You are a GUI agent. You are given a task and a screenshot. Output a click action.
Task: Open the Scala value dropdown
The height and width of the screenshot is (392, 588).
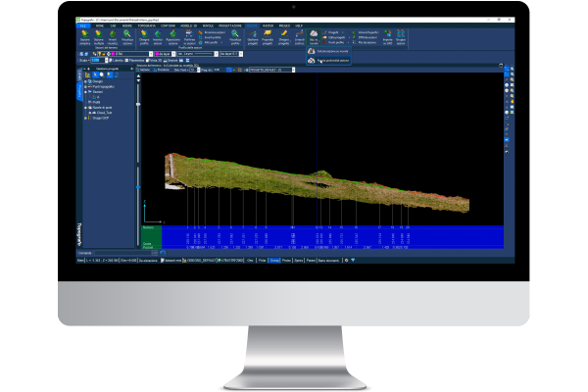(106, 60)
